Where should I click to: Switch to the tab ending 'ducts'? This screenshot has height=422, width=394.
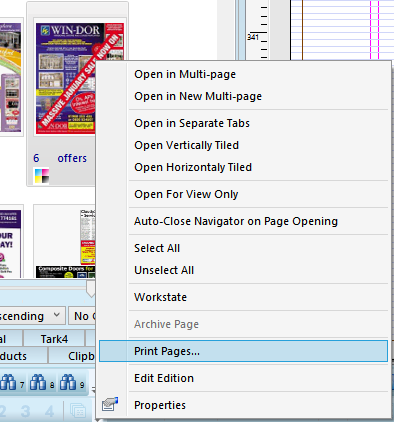23,356
